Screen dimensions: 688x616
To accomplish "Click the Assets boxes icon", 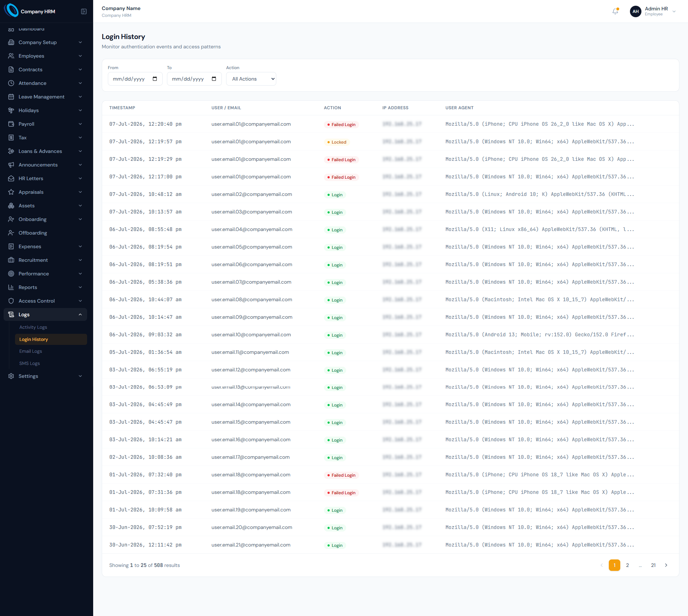I will [x=11, y=206].
